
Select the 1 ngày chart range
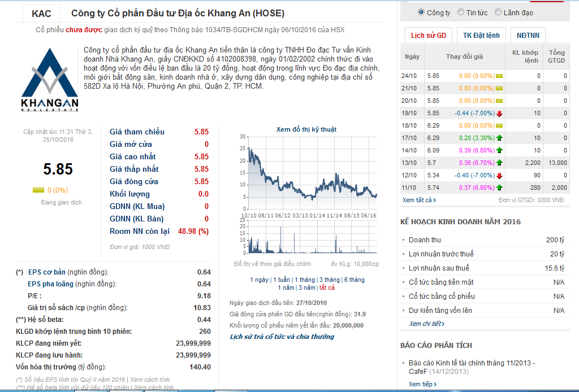point(259,280)
